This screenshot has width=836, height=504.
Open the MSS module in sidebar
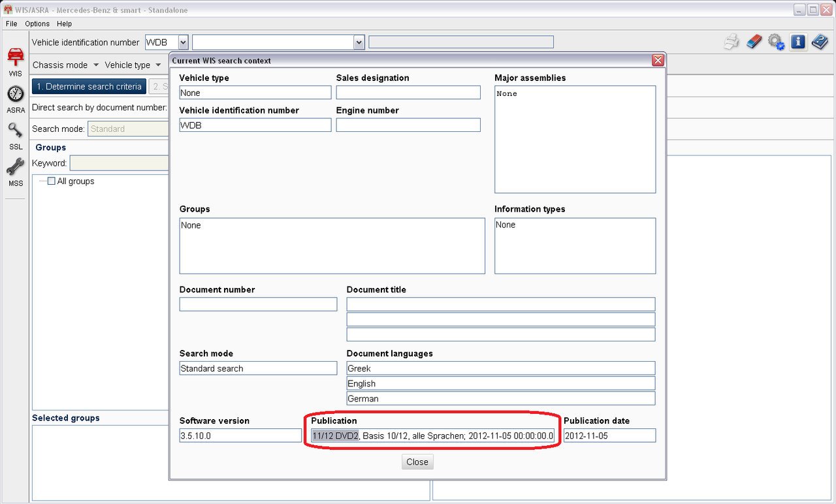pos(16,172)
